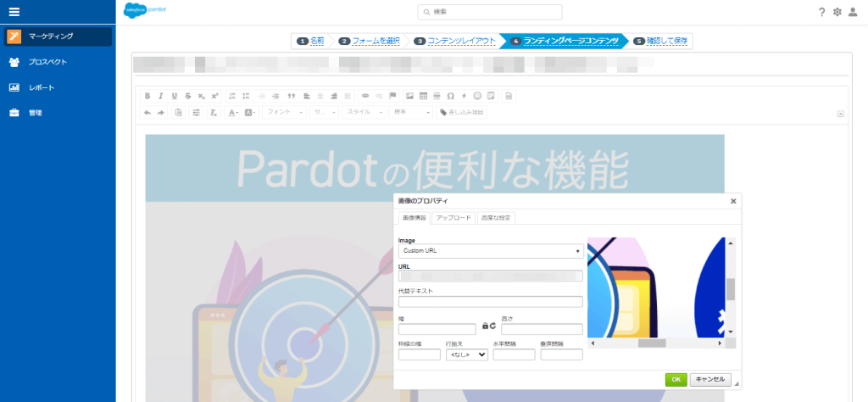This screenshot has width=868, height=402.
Task: Click the underline toolbar icon
Action: pos(175,96)
